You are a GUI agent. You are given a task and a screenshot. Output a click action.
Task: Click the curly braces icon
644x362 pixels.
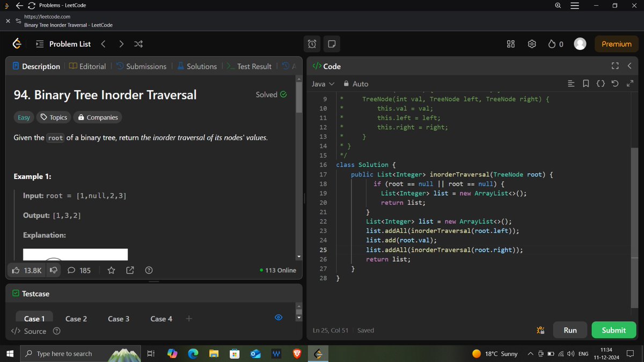[x=601, y=84]
